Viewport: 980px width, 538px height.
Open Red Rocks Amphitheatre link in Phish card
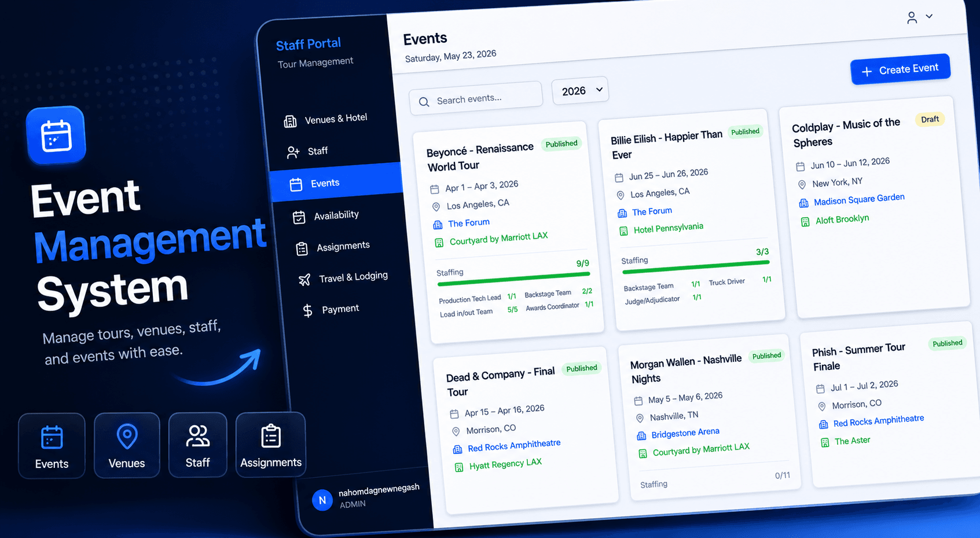pyautogui.click(x=879, y=421)
